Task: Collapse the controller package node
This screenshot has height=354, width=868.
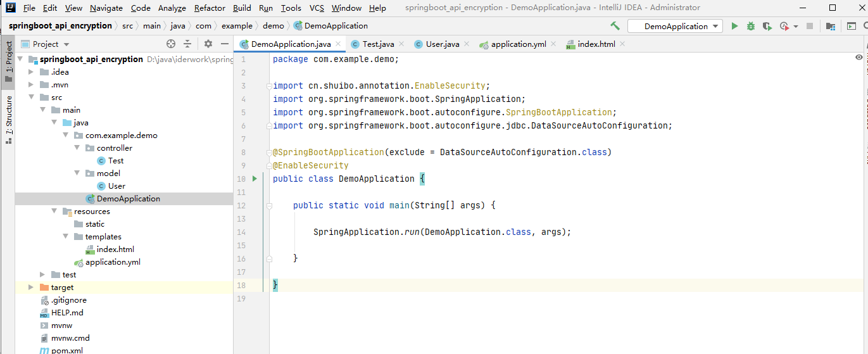Action: pos(77,148)
